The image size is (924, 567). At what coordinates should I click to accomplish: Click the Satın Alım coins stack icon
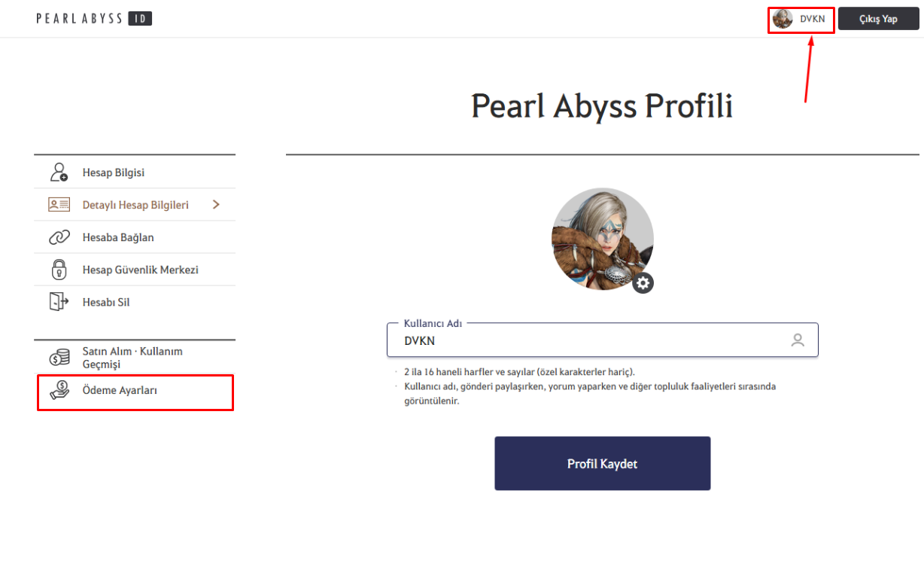(x=59, y=357)
